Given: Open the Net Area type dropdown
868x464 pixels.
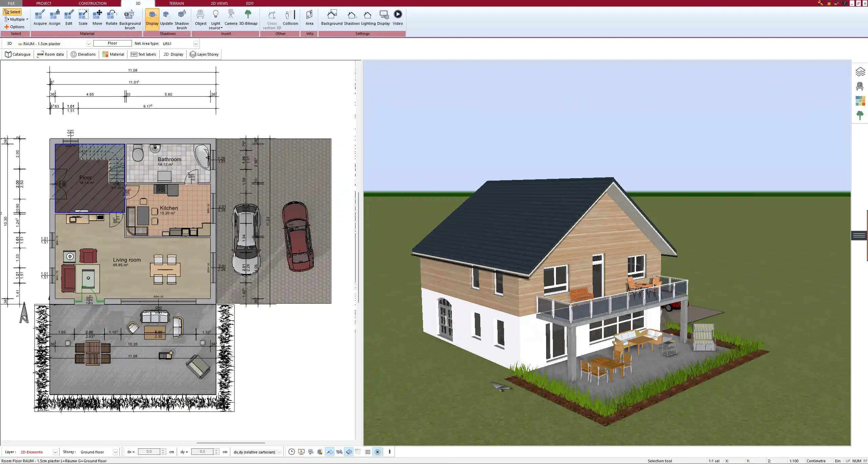Looking at the screenshot, I should [x=195, y=44].
